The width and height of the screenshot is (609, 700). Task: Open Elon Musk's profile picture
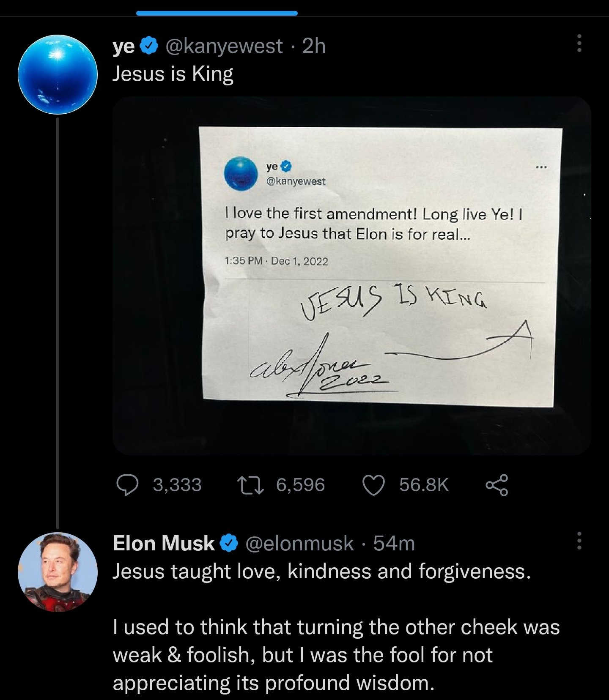pyautogui.click(x=58, y=571)
